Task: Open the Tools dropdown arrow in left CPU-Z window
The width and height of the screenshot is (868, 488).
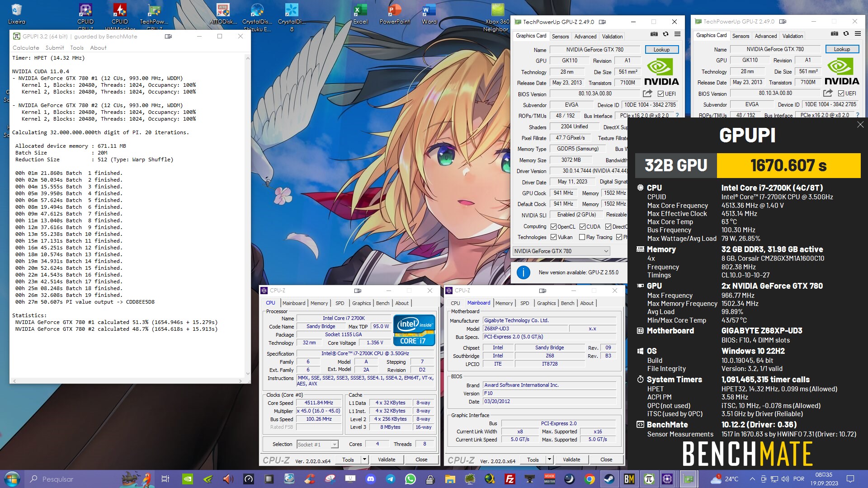Action: click(364, 460)
